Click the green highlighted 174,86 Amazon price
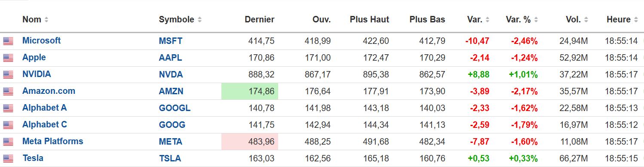Image resolution: width=644 pixels, height=167 pixels. [250, 91]
